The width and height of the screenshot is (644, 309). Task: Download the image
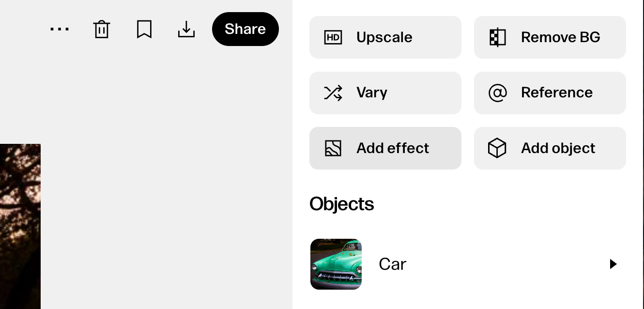pyautogui.click(x=186, y=29)
